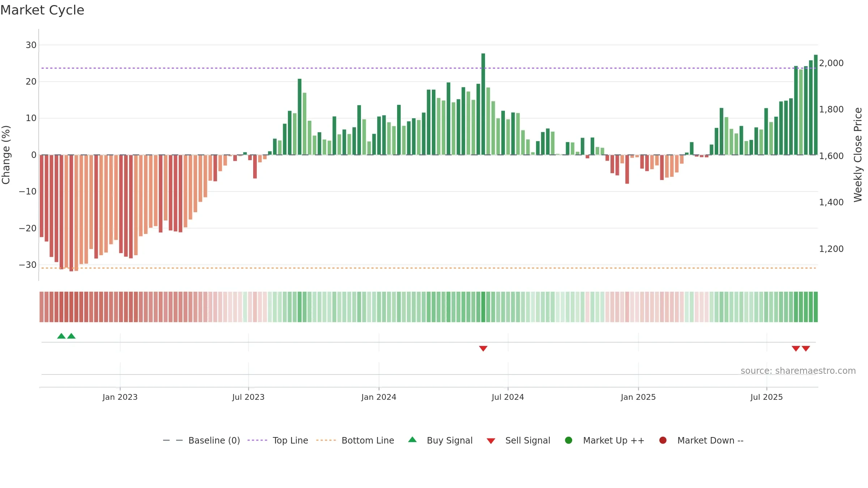Click the Jul 2024 axis label
868x488 pixels.
pos(508,397)
